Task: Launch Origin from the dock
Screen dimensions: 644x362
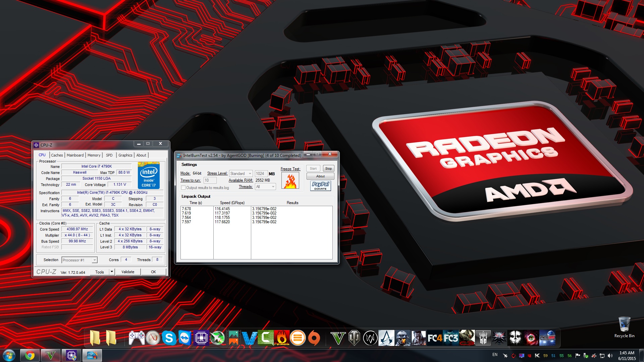Action: [314, 338]
